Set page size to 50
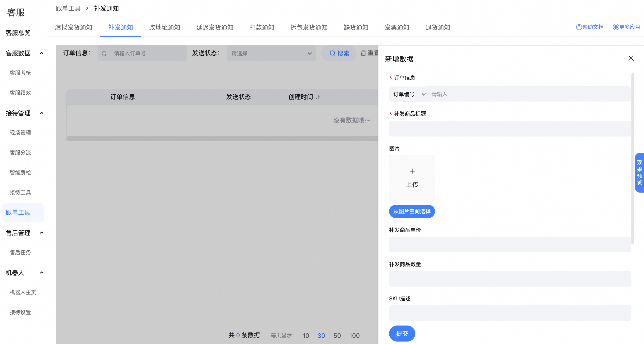Image resolution: width=644 pixels, height=344 pixels. pyautogui.click(x=337, y=336)
